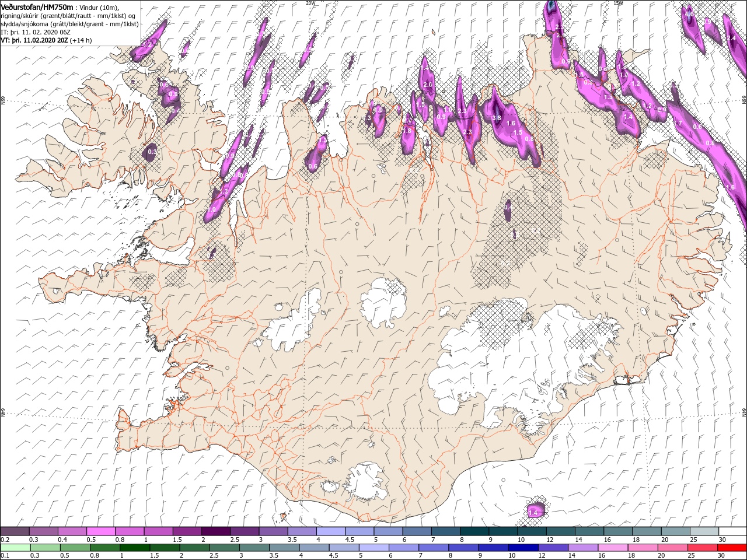The image size is (747, 560).
Task: Select the 'IT: þri. 11. 02. 2020 06Z' line
Action: pyautogui.click(x=35, y=32)
